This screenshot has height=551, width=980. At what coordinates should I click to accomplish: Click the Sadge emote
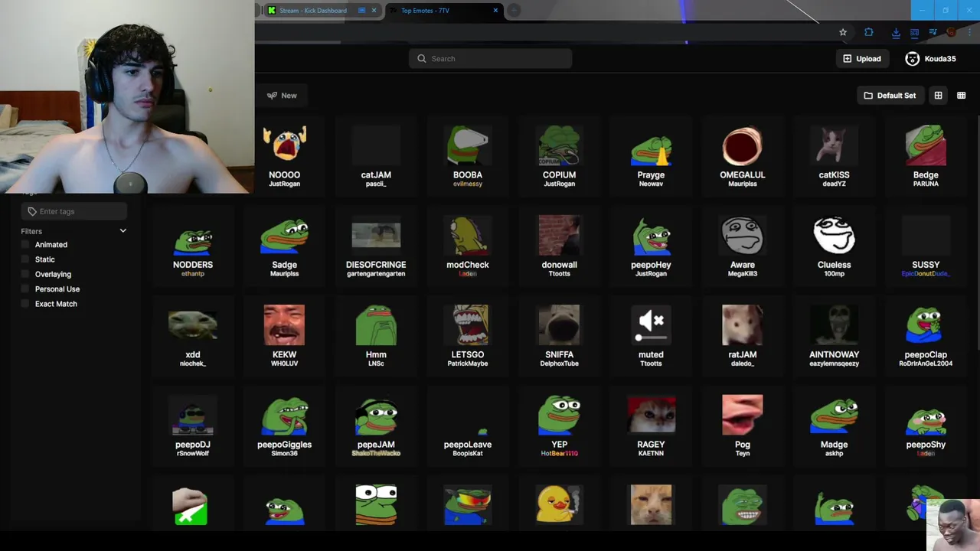pyautogui.click(x=284, y=246)
